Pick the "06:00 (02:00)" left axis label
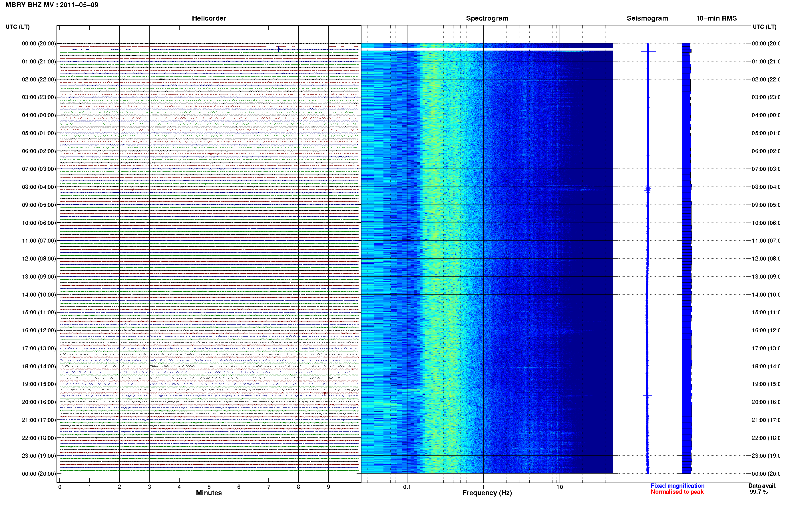The height and width of the screenshot is (508, 812). 39,151
